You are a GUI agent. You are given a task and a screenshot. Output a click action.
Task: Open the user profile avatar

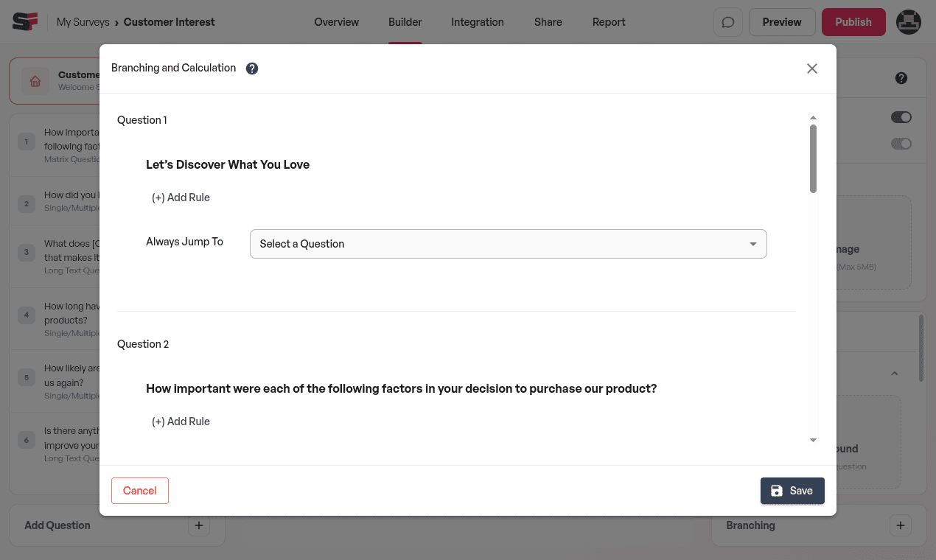pos(909,22)
